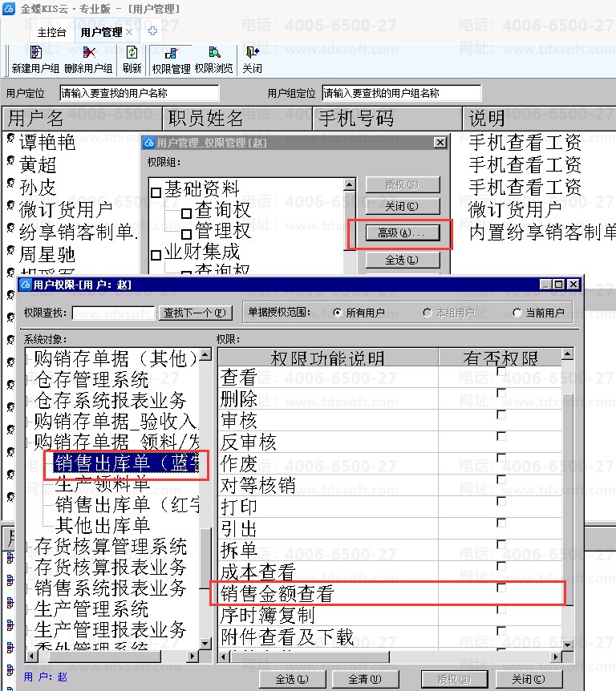Select the user icon beside 谭艳艳
This screenshot has width=616, height=691.
click(x=11, y=139)
